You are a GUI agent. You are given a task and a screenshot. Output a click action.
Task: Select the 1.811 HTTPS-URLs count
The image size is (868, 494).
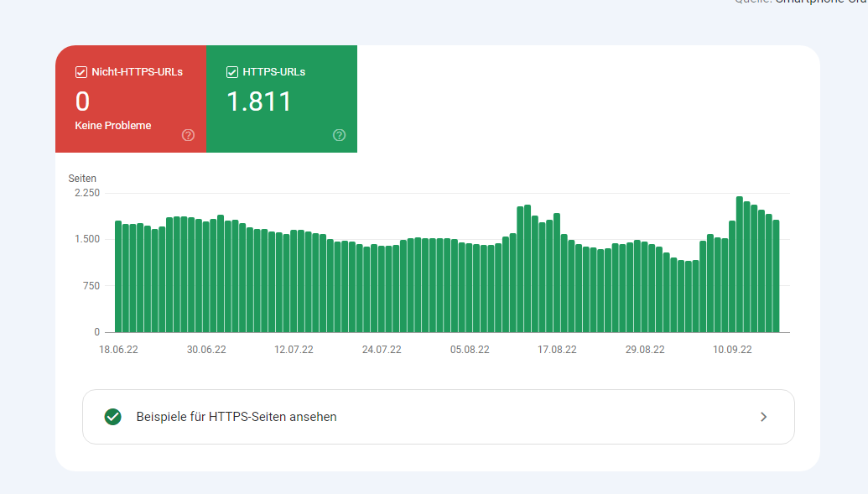pyautogui.click(x=259, y=101)
